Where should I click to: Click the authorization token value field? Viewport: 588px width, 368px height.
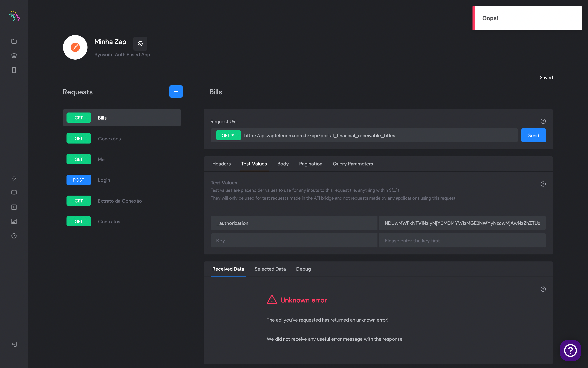click(x=462, y=223)
